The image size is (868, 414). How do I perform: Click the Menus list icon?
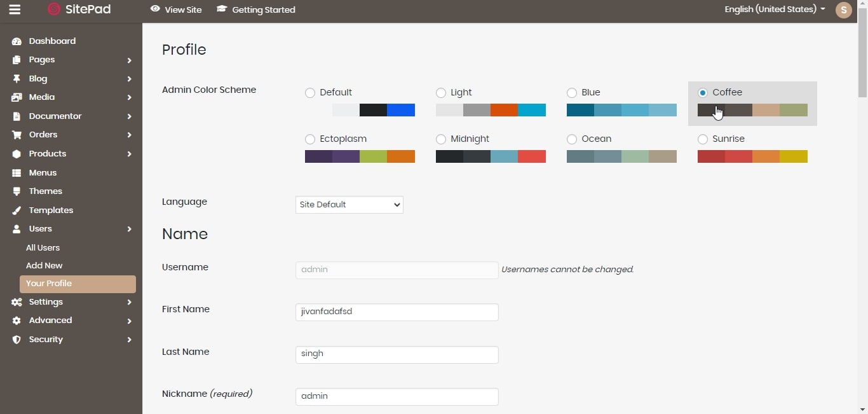(17, 173)
